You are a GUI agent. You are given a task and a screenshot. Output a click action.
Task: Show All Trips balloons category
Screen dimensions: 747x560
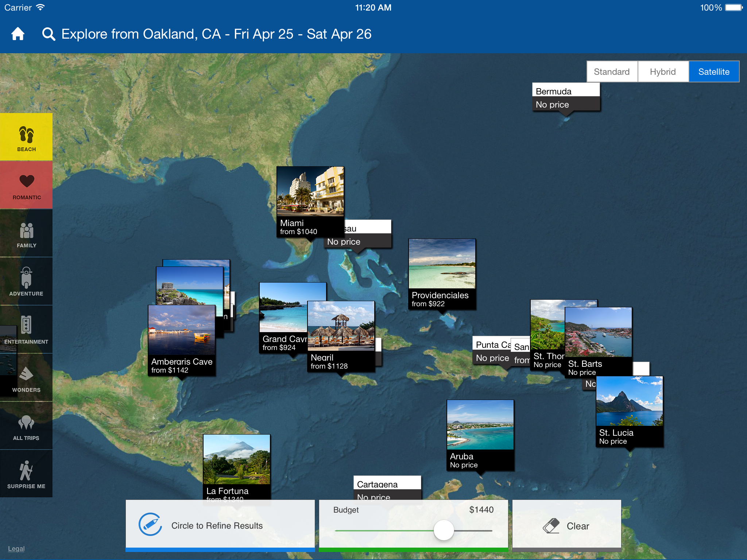(x=26, y=426)
